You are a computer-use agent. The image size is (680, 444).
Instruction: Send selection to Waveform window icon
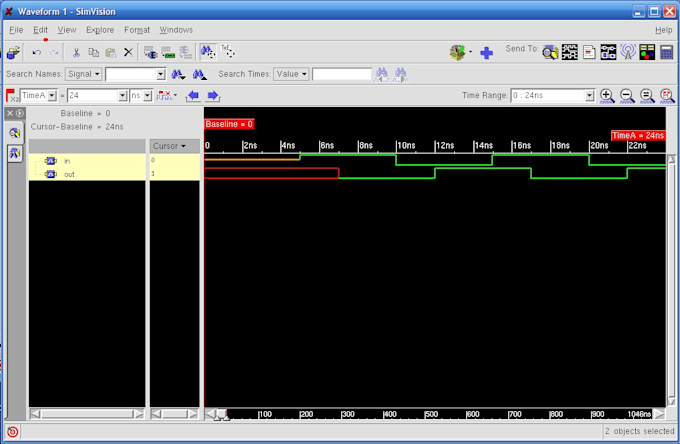click(570, 52)
